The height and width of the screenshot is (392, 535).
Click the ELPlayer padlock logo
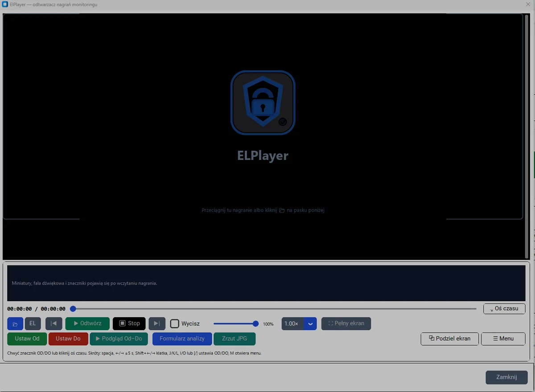[263, 103]
